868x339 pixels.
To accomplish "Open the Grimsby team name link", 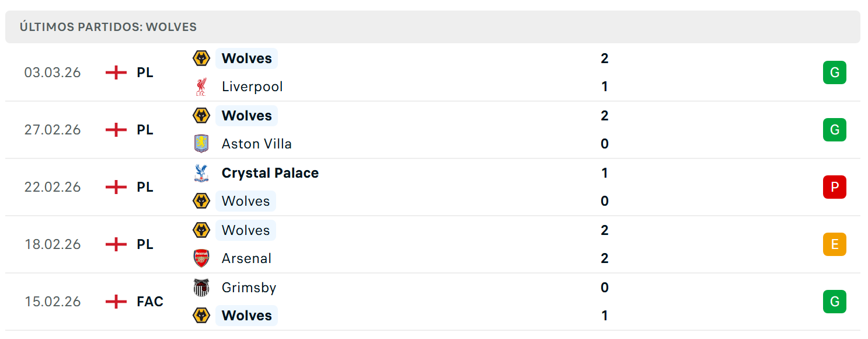I will [249, 288].
